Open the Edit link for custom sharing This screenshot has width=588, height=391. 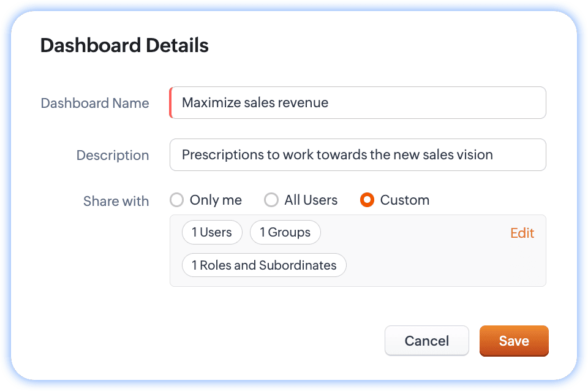(x=522, y=233)
